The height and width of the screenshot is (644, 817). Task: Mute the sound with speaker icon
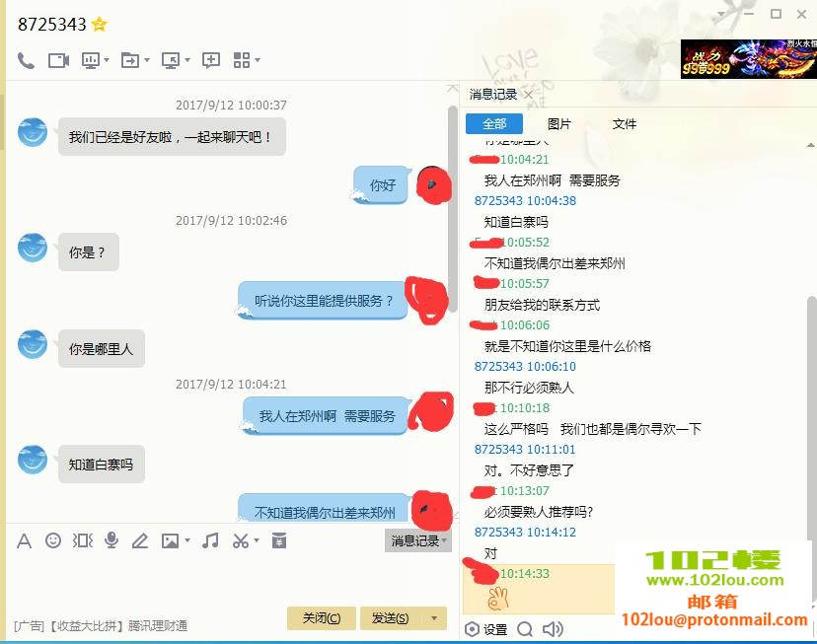[x=552, y=628]
